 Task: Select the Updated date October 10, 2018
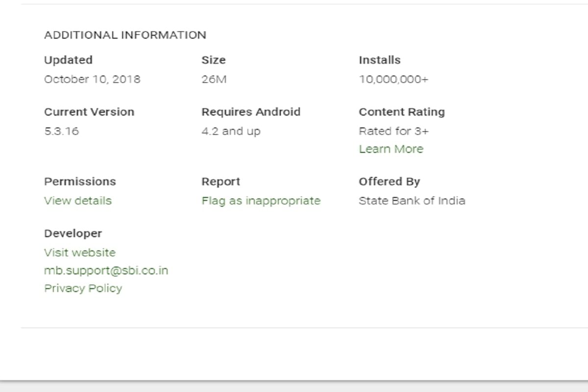click(92, 79)
